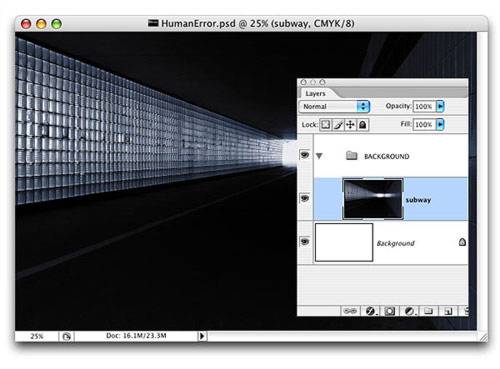500x369 pixels.
Task: Hide the BACKGROUND group
Action: 305,155
